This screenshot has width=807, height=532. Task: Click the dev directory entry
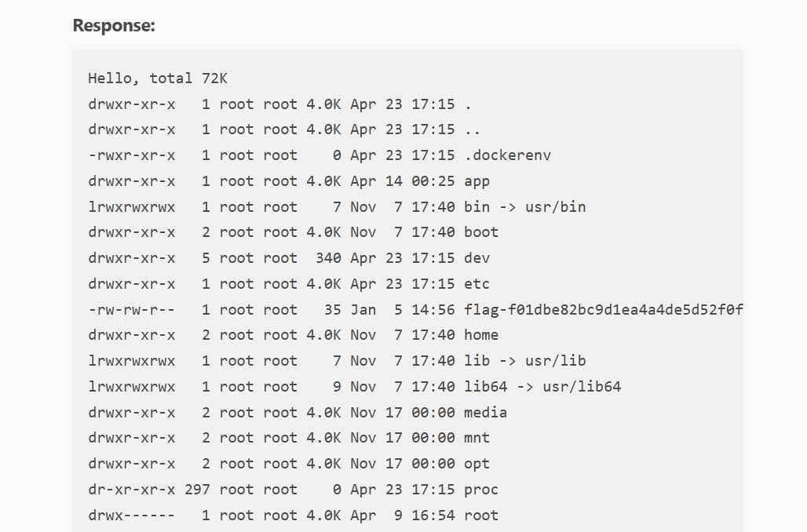[477, 258]
